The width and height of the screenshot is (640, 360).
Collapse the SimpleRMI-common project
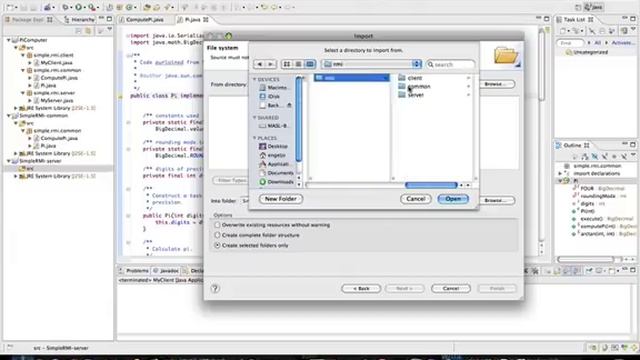point(9,116)
